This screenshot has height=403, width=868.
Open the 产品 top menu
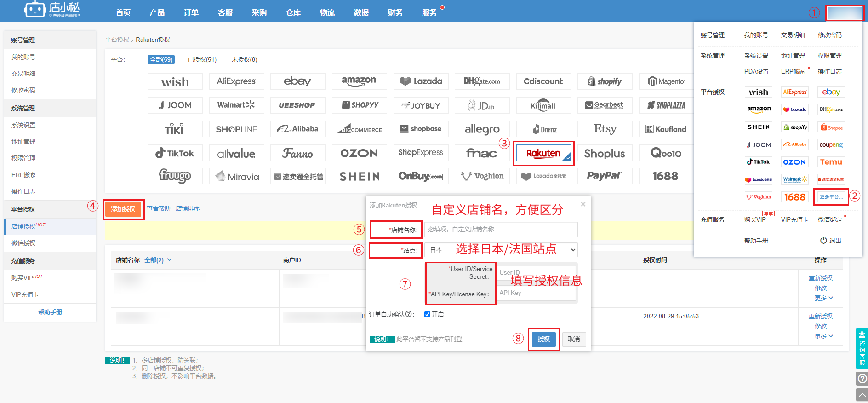point(157,12)
